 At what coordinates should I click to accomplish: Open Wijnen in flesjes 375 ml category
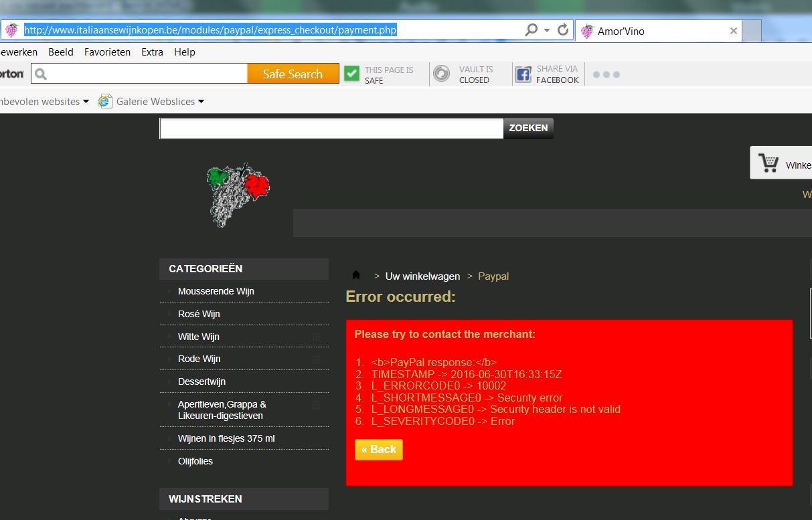[x=226, y=438]
